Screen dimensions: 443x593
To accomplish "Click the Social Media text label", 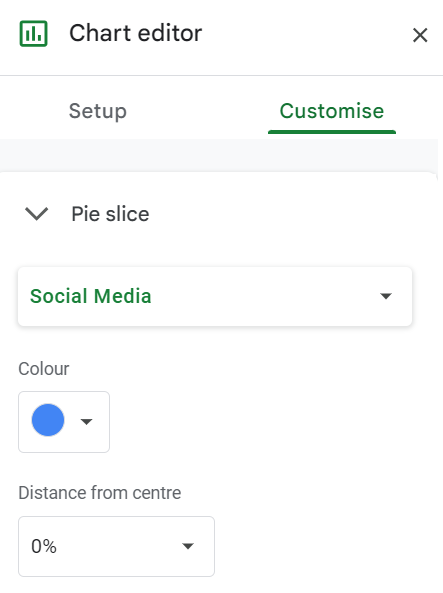I will pos(91,296).
